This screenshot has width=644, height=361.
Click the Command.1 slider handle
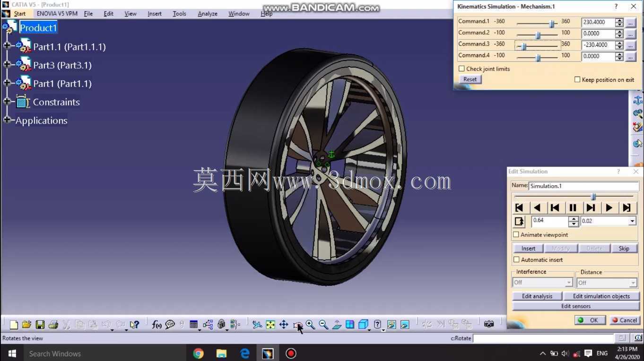tap(552, 24)
